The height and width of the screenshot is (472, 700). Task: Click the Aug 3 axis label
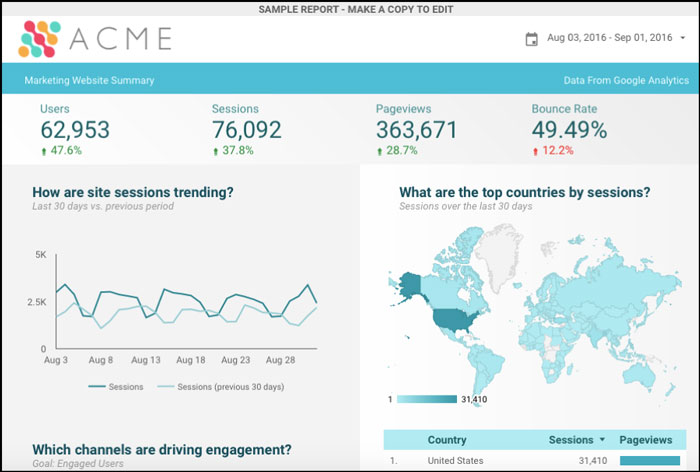tap(56, 360)
